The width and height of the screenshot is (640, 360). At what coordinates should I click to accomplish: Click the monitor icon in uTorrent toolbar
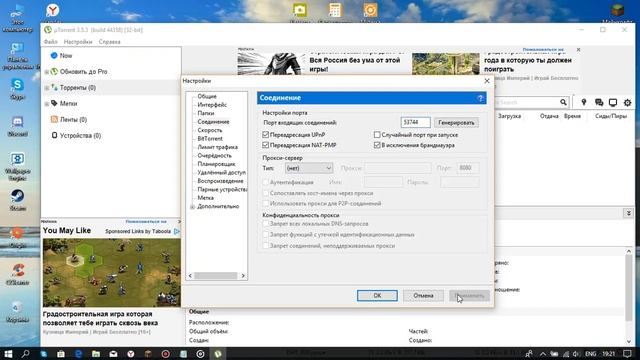point(613,102)
